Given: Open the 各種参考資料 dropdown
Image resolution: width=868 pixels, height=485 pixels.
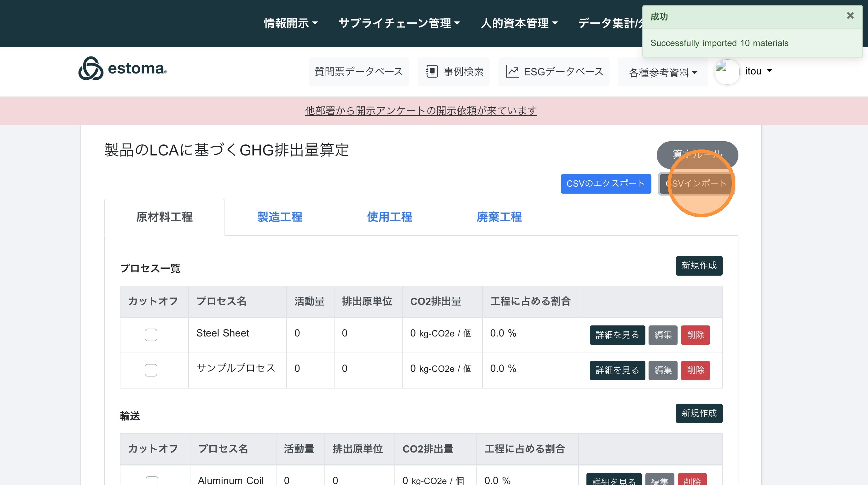Looking at the screenshot, I should click(662, 73).
